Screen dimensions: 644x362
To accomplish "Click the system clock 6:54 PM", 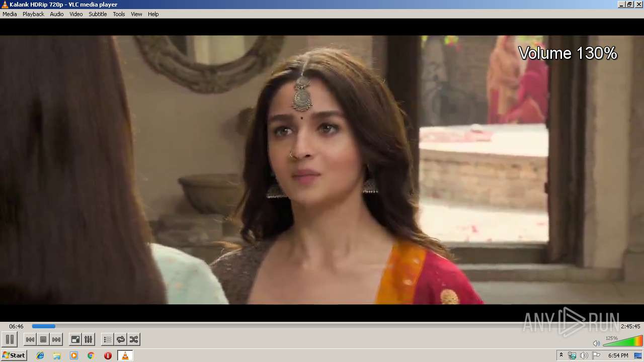I will (618, 355).
